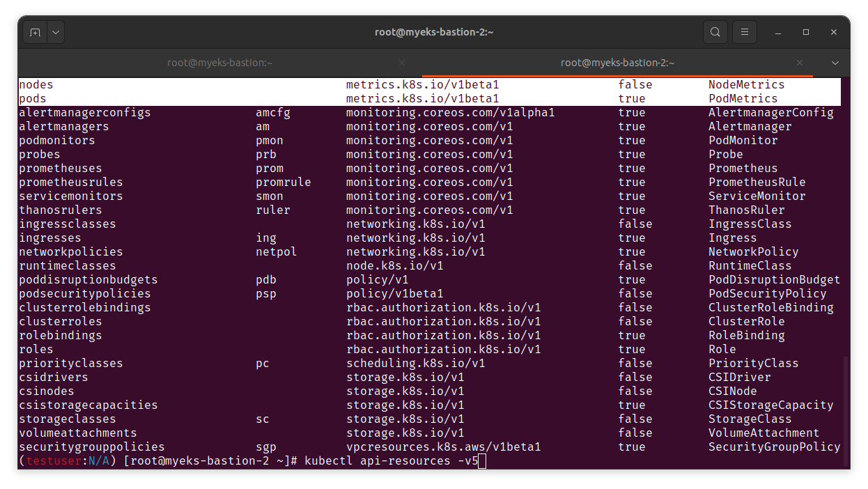Viewport: 868px width, 489px height.
Task: Expand the tab list dropdown arrow
Action: click(x=835, y=63)
